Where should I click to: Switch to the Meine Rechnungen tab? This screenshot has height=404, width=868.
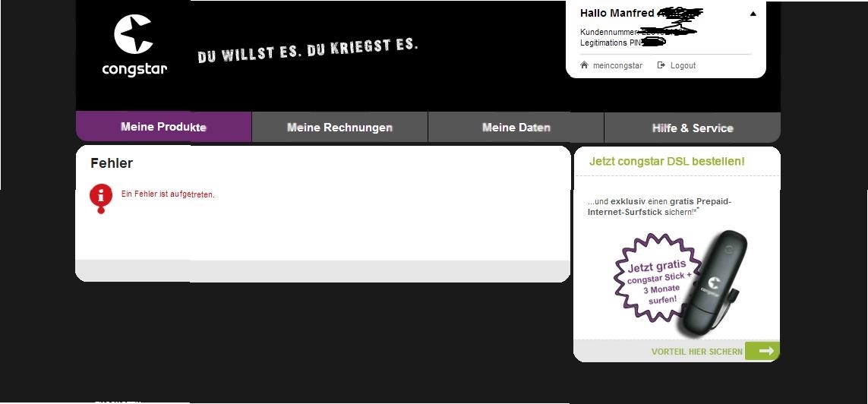coord(339,128)
